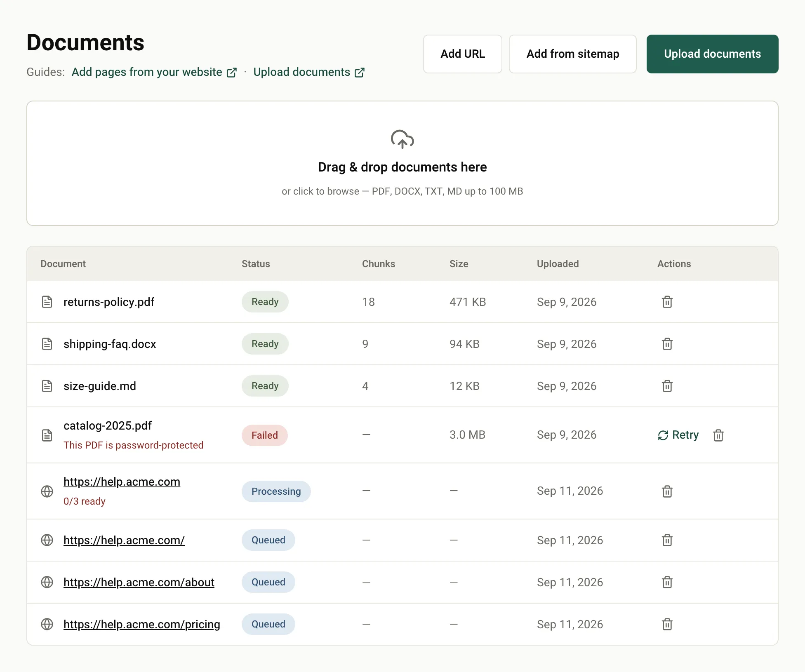This screenshot has height=672, width=805.
Task: Click the Size column header
Action: pos(459,264)
